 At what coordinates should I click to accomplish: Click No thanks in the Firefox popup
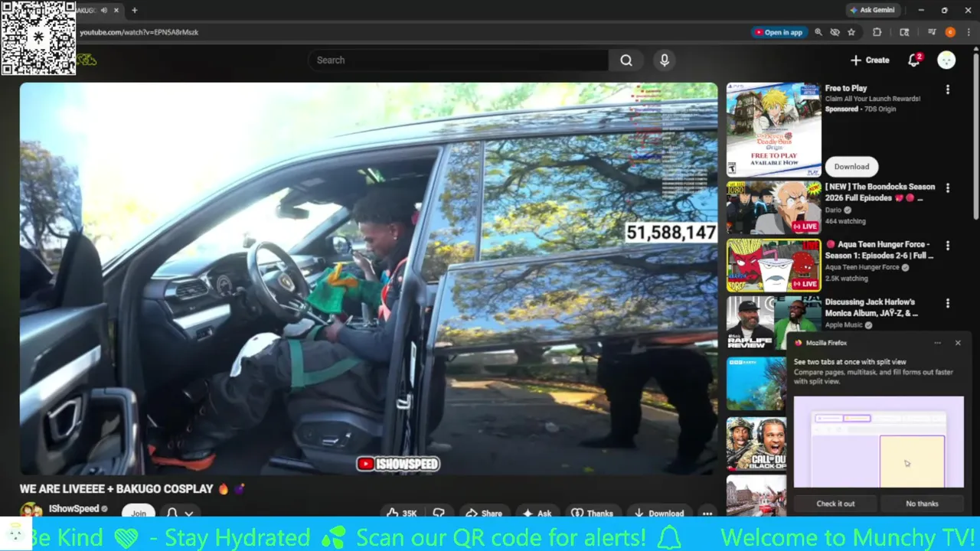pyautogui.click(x=922, y=504)
